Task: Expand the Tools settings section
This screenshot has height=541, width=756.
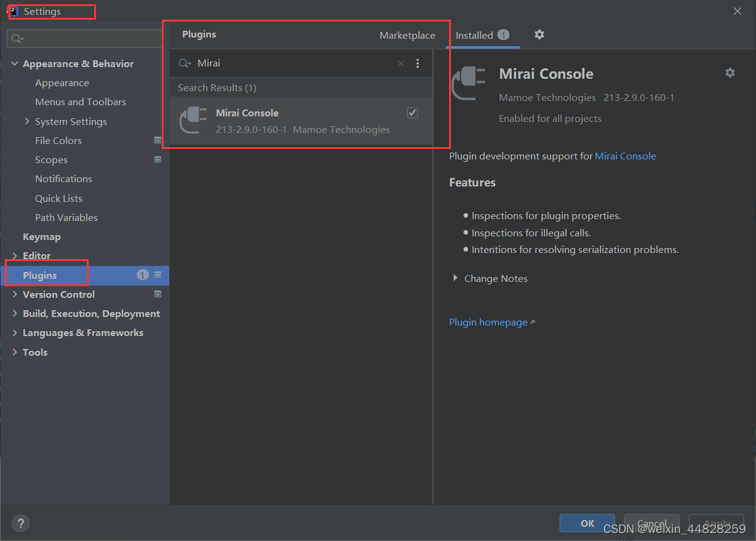Action: click(15, 352)
